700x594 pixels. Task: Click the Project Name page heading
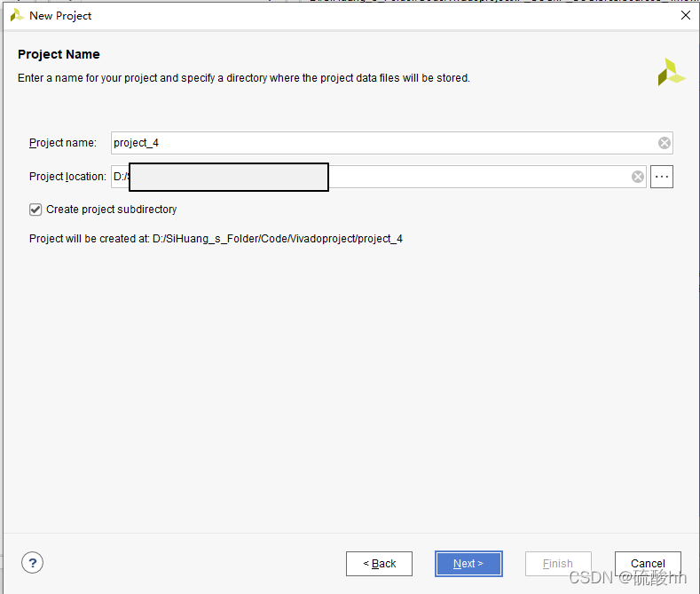[59, 54]
